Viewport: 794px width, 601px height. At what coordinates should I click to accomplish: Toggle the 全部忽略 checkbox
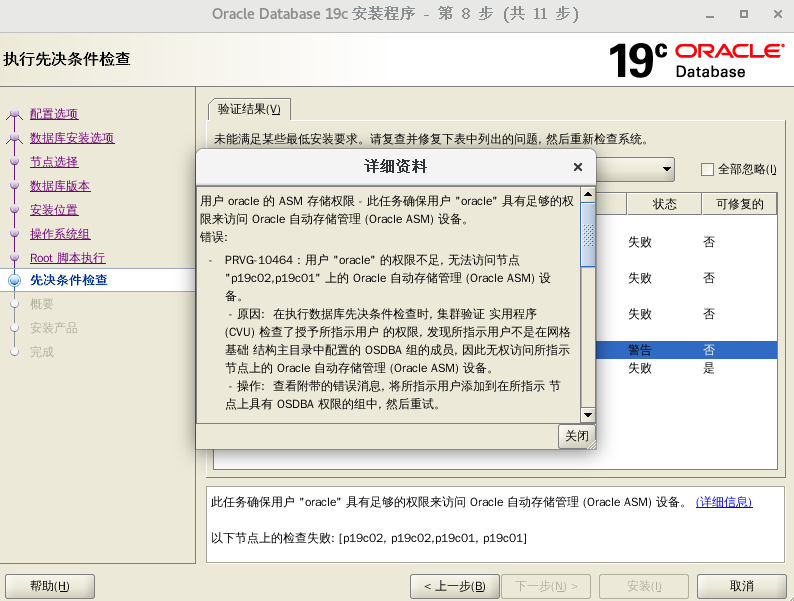point(707,169)
